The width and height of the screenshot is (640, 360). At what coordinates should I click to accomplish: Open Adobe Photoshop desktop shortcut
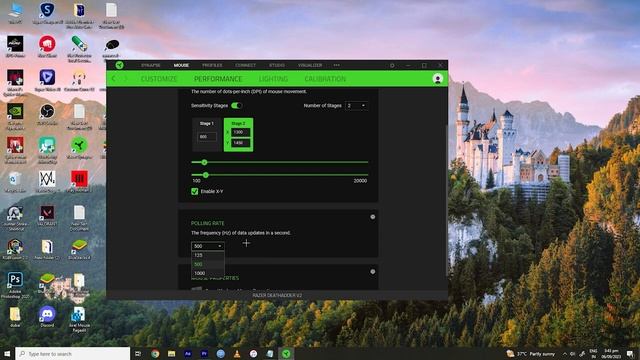pos(15,284)
